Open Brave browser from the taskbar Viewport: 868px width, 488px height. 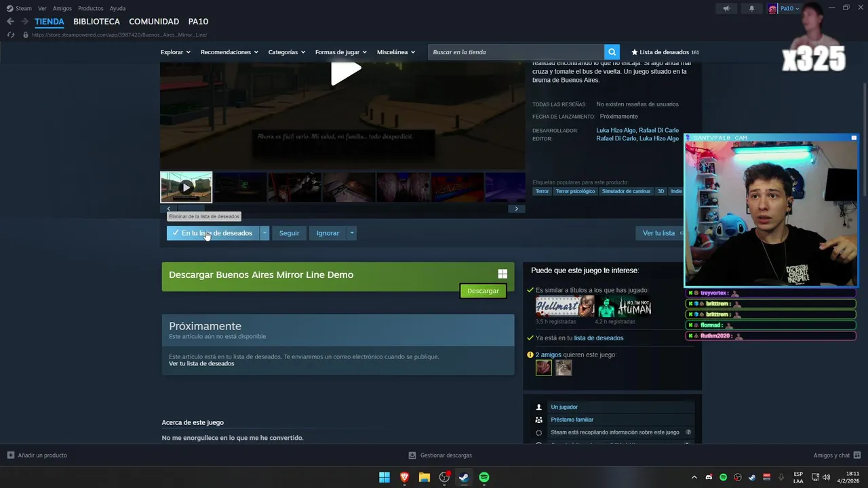[x=405, y=477]
